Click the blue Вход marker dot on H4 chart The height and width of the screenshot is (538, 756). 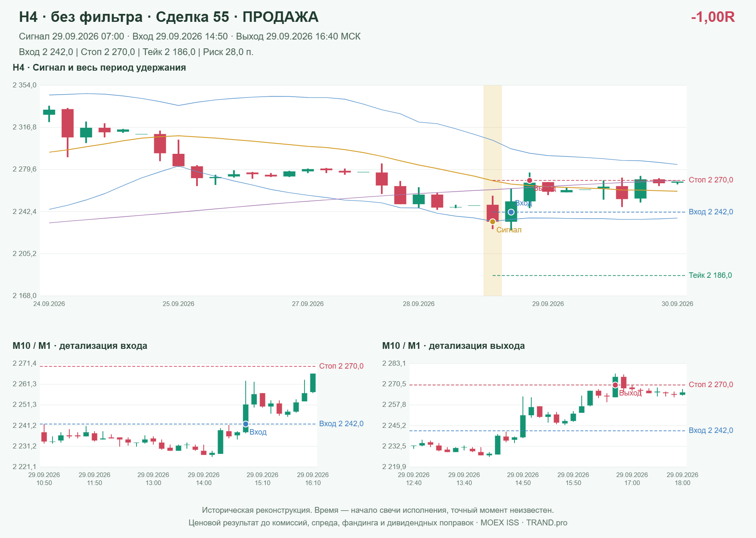[511, 212]
